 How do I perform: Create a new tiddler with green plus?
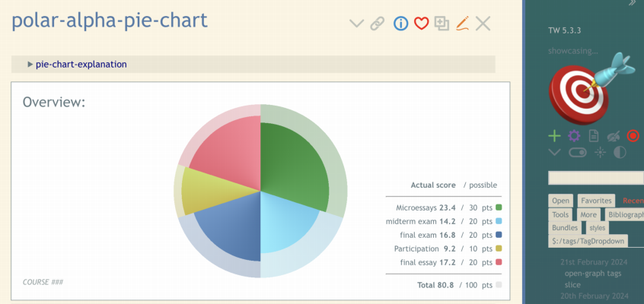(x=554, y=136)
